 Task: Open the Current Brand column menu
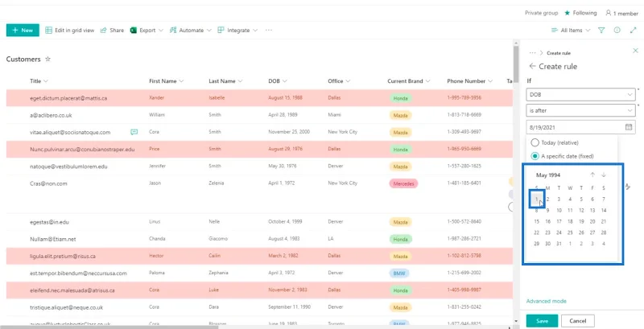tap(409, 80)
